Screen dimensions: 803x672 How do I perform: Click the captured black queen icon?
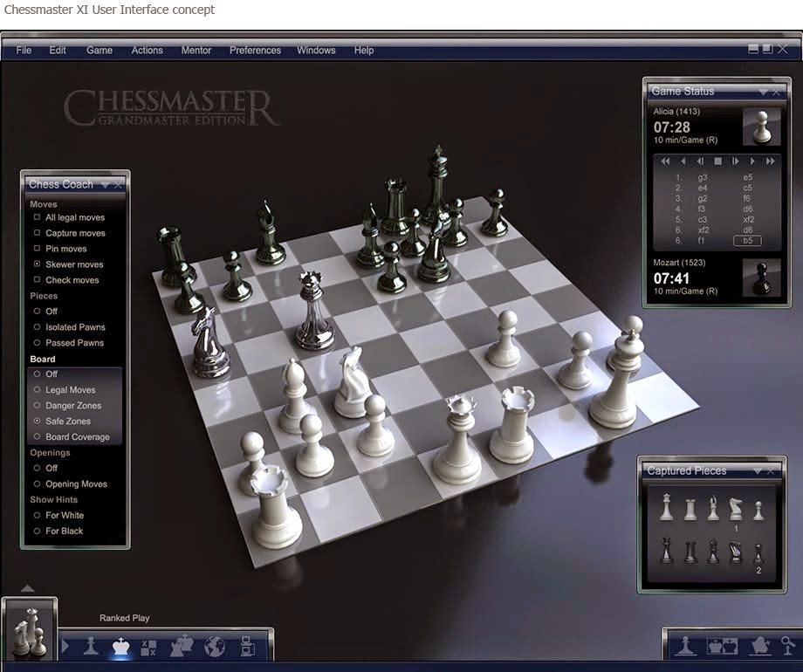(x=666, y=550)
